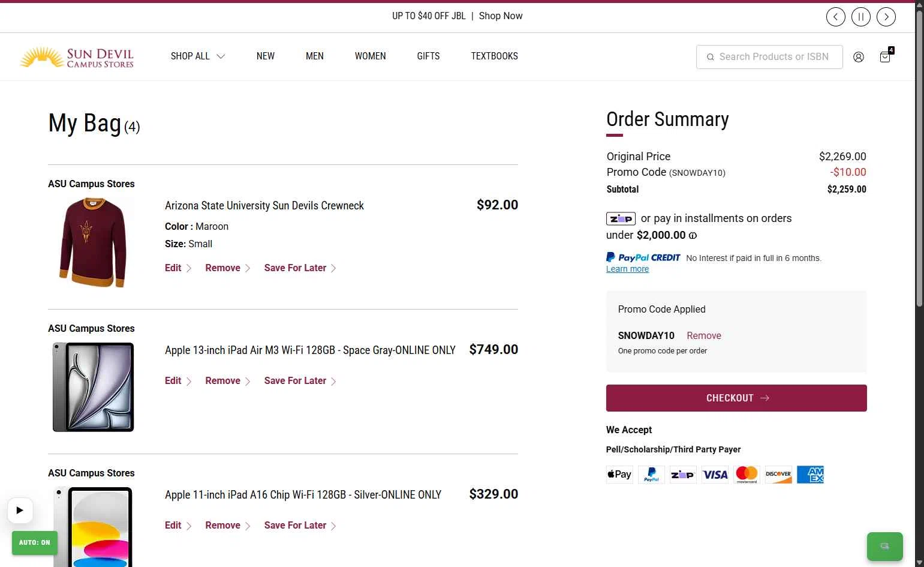Click the Apple Pay payment icon
This screenshot has height=567, width=924.
[619, 475]
